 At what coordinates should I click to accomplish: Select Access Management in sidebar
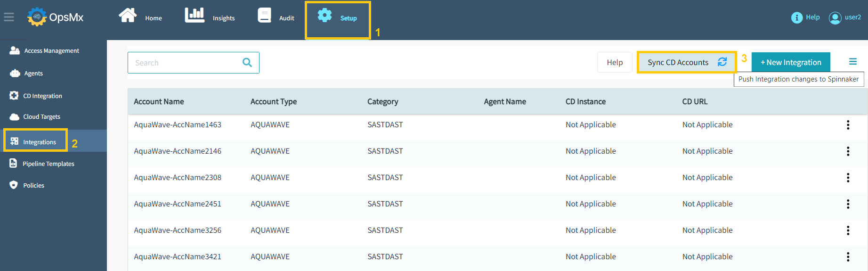pos(51,51)
